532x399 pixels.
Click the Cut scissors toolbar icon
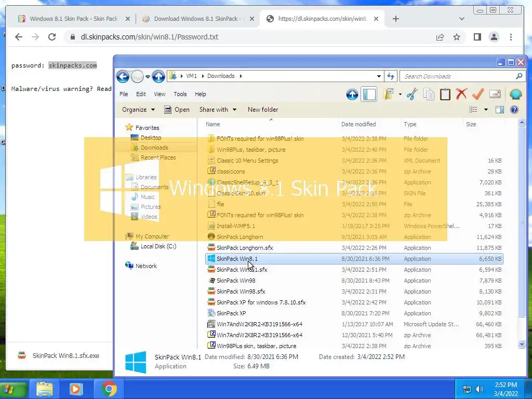point(412,95)
